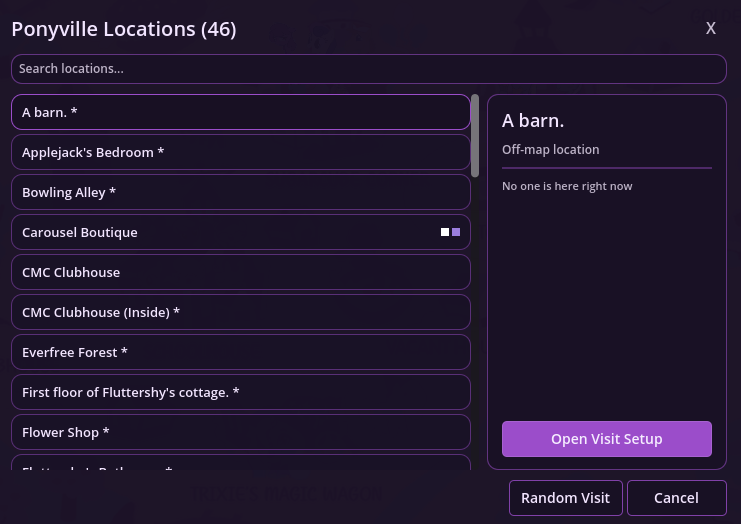Select the partially visible last list entry
The image size is (741, 524).
(x=240, y=465)
